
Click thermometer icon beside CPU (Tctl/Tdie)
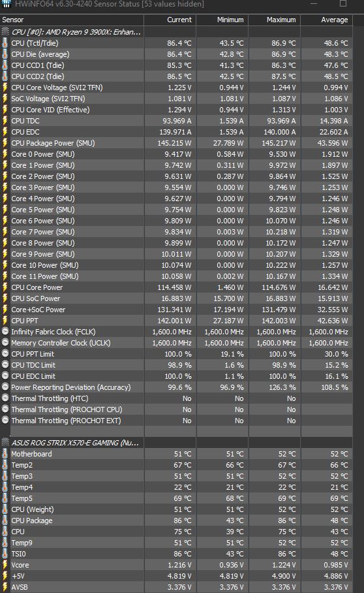(x=5, y=43)
